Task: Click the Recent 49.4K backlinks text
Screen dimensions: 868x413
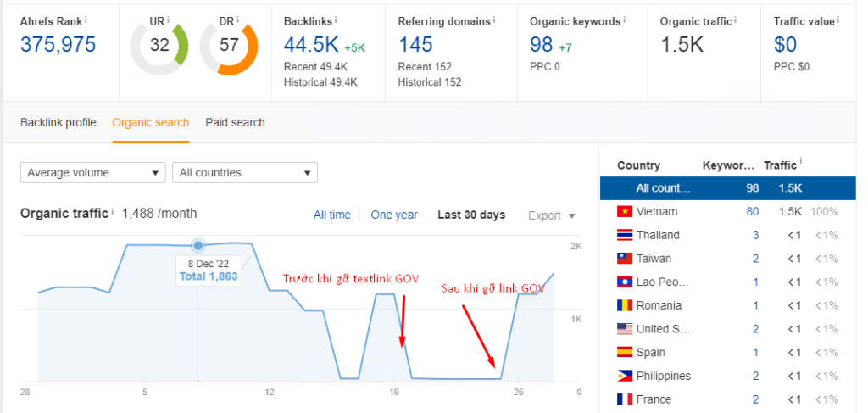Action: click(315, 66)
